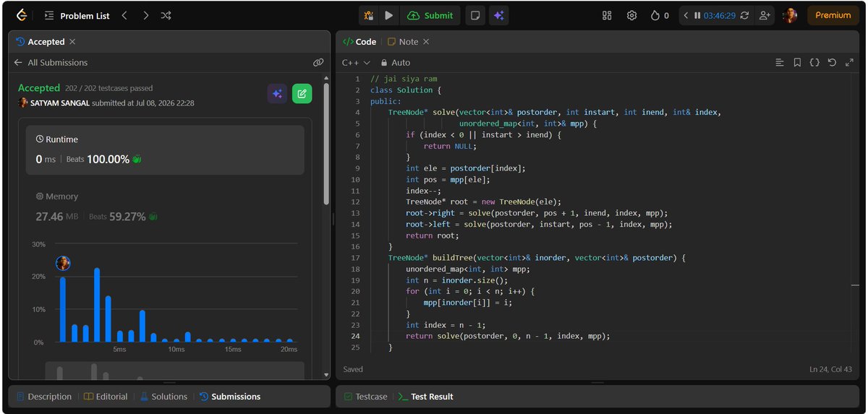This screenshot has height=414, width=868.
Task: Switch to the Submissions tab
Action: [x=229, y=397]
